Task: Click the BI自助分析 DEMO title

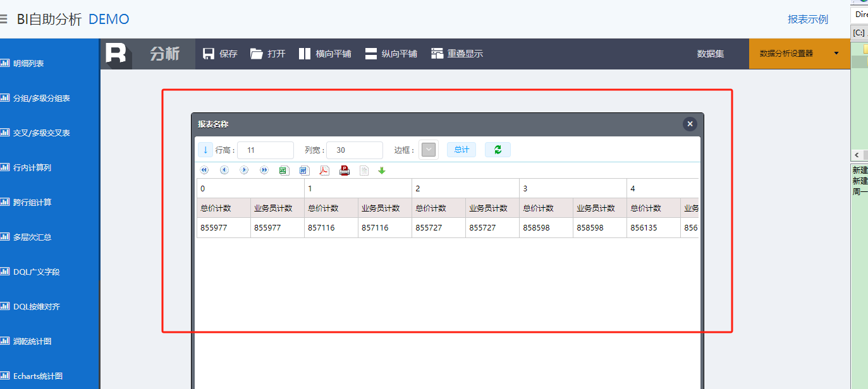Action: coord(73,20)
